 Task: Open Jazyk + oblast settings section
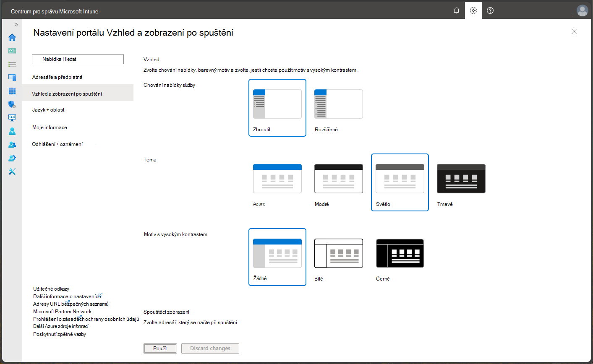pos(48,110)
